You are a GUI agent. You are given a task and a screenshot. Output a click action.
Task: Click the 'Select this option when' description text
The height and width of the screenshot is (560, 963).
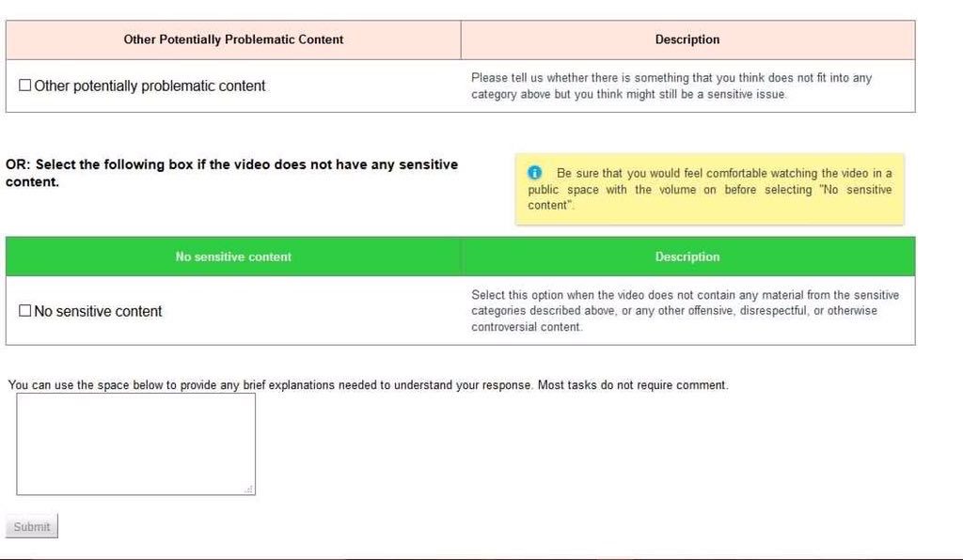685,295
